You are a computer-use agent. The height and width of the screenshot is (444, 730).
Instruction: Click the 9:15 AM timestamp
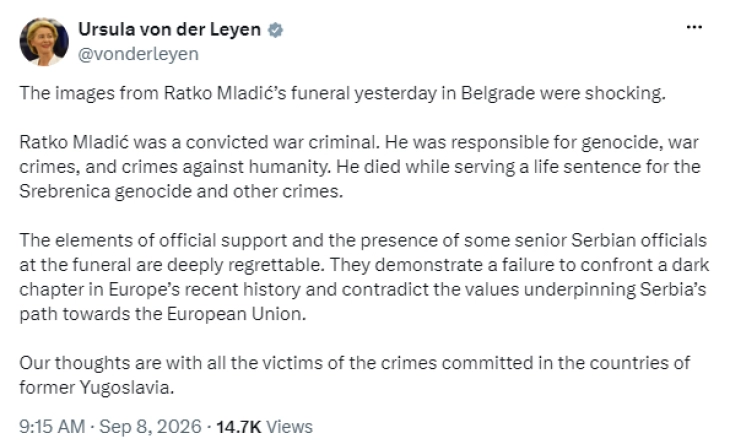(x=52, y=426)
